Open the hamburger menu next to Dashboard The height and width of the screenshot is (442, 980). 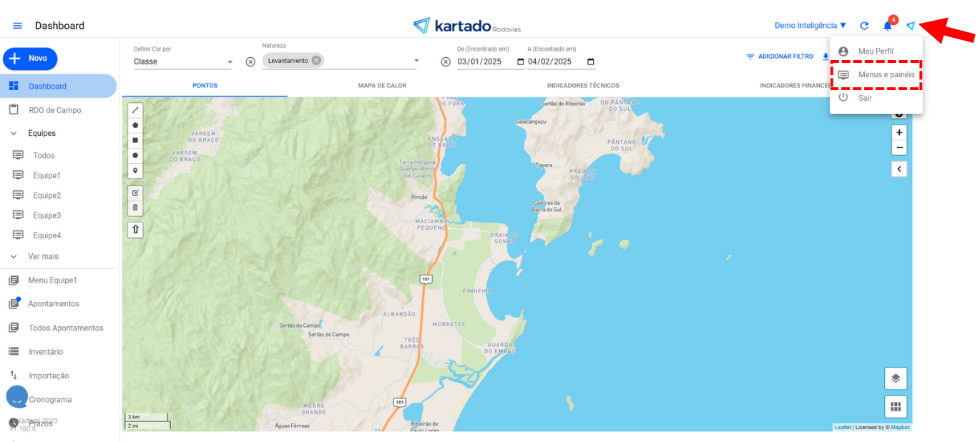[18, 26]
